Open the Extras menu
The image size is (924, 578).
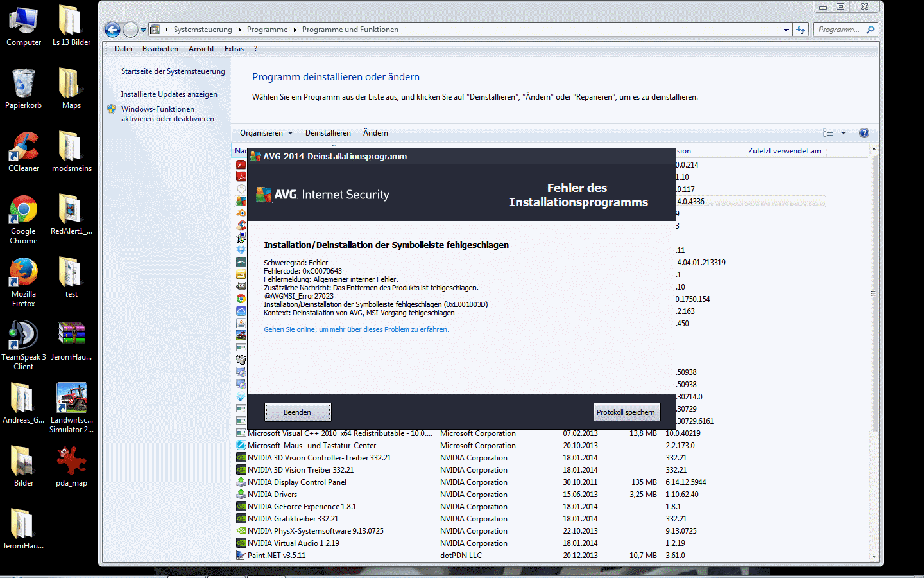pyautogui.click(x=234, y=49)
